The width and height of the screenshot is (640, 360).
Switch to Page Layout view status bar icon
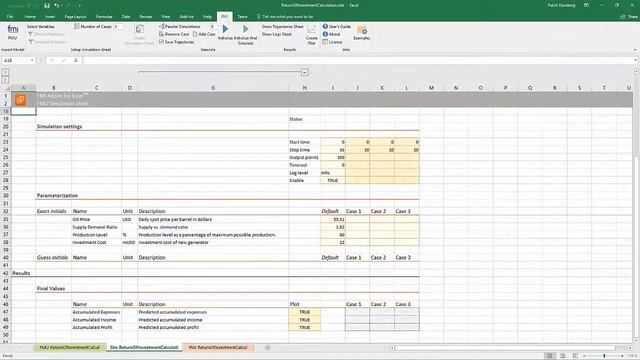pos(562,356)
